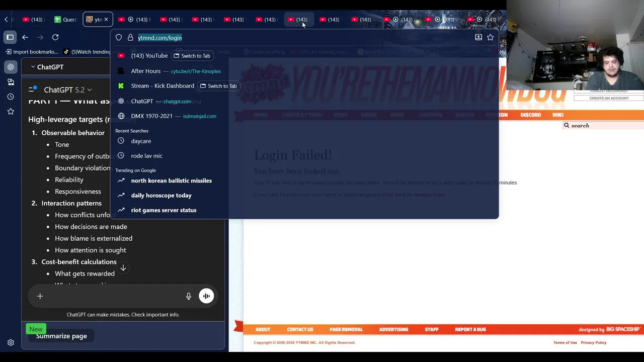Choose trending north korean ballistic missiles
Screen dimensions: 644x362
point(304,180)
